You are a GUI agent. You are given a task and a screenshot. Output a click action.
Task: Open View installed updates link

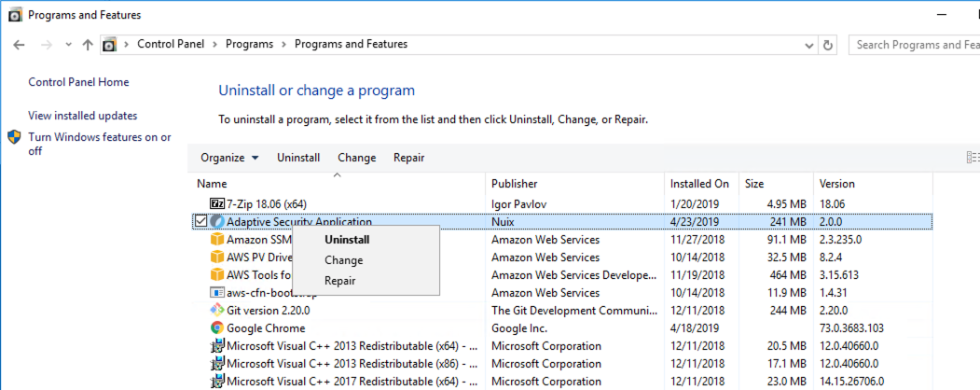point(82,116)
